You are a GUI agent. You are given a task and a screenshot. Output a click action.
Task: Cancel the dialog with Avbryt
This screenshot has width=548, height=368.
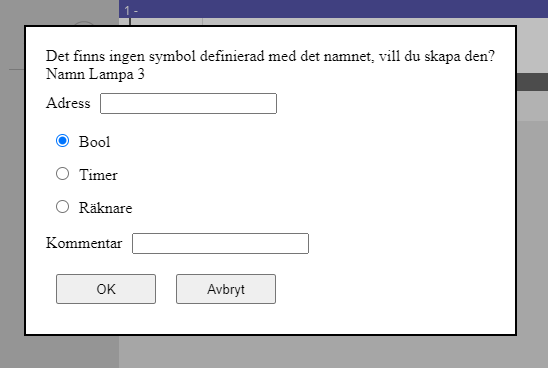click(x=226, y=289)
